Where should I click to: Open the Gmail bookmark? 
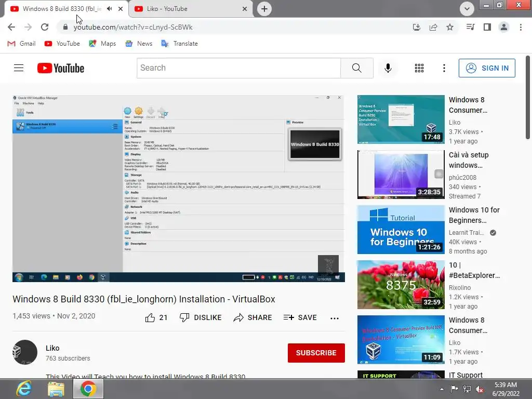[x=21, y=44]
